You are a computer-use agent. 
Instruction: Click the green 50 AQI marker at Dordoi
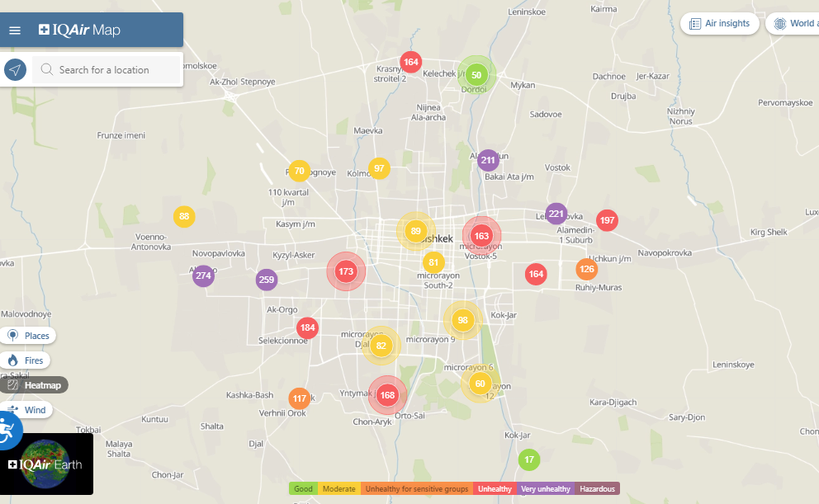476,75
